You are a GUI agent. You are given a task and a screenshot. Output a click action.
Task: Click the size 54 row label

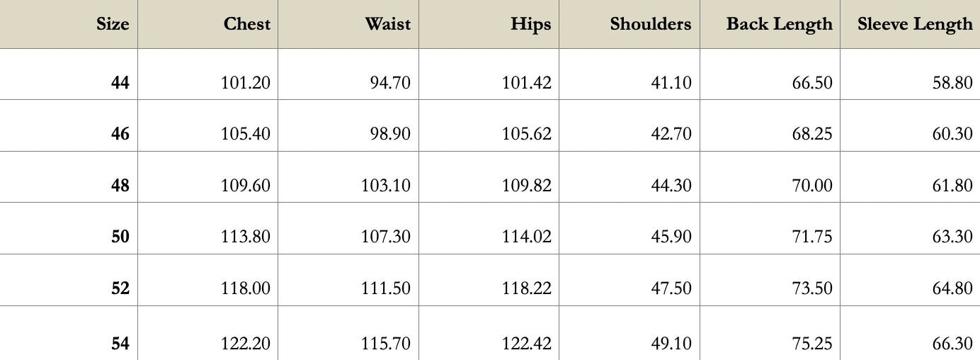[x=120, y=344]
